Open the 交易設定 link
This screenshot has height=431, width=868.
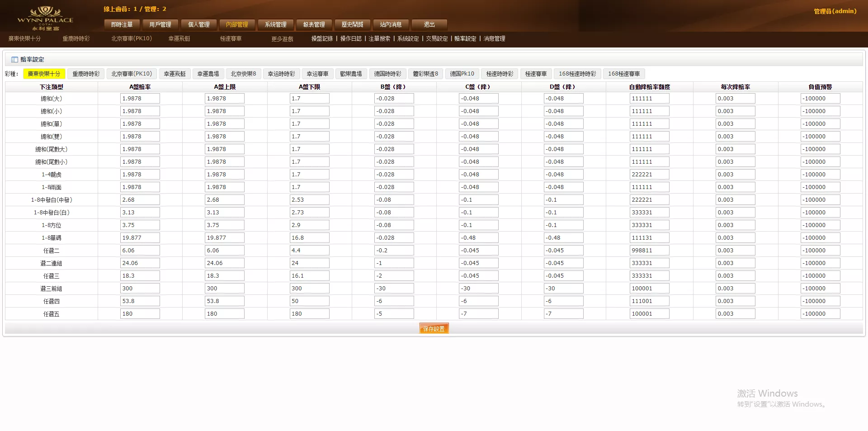[x=436, y=39]
